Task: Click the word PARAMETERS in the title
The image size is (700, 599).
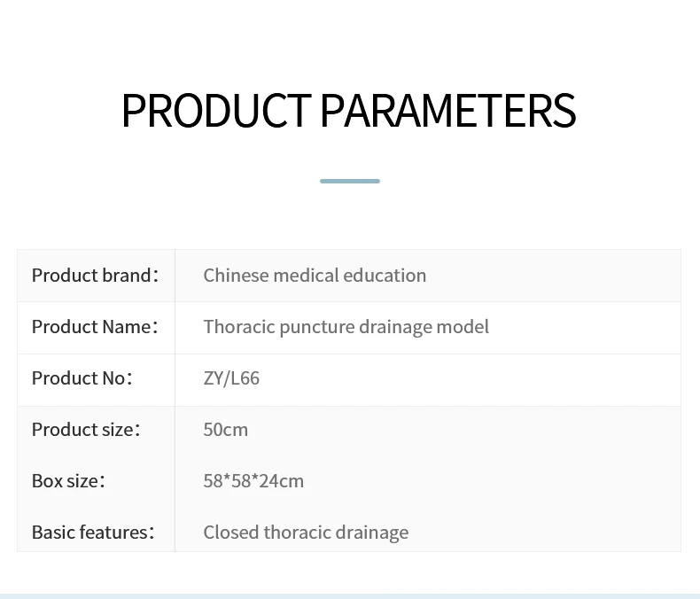Action: pyautogui.click(x=447, y=112)
